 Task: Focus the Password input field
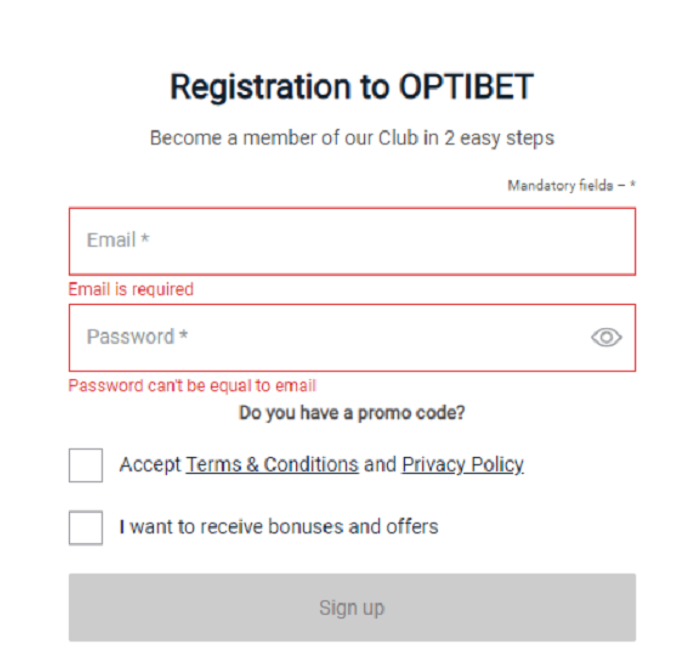(x=330, y=338)
